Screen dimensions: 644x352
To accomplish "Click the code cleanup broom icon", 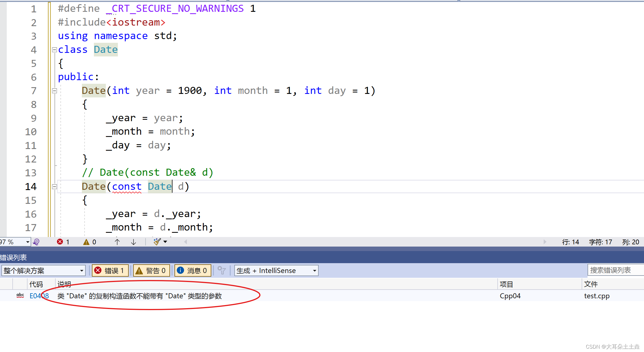I will [x=157, y=242].
